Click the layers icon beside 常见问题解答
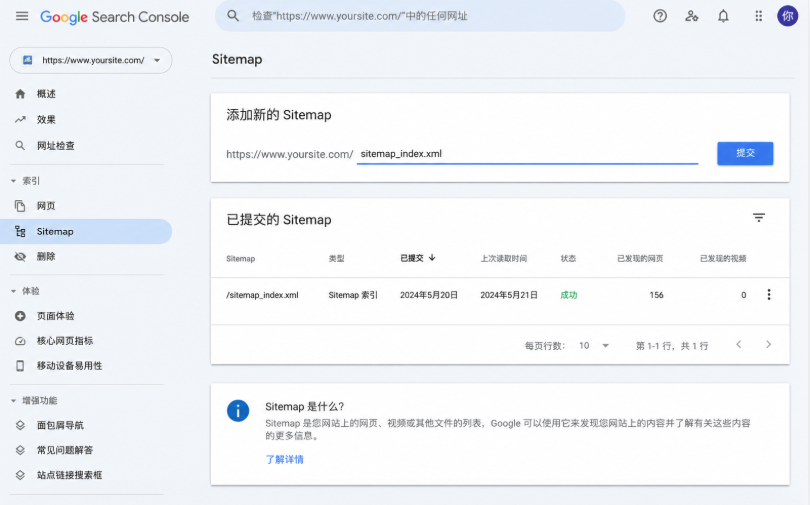 pyautogui.click(x=20, y=450)
